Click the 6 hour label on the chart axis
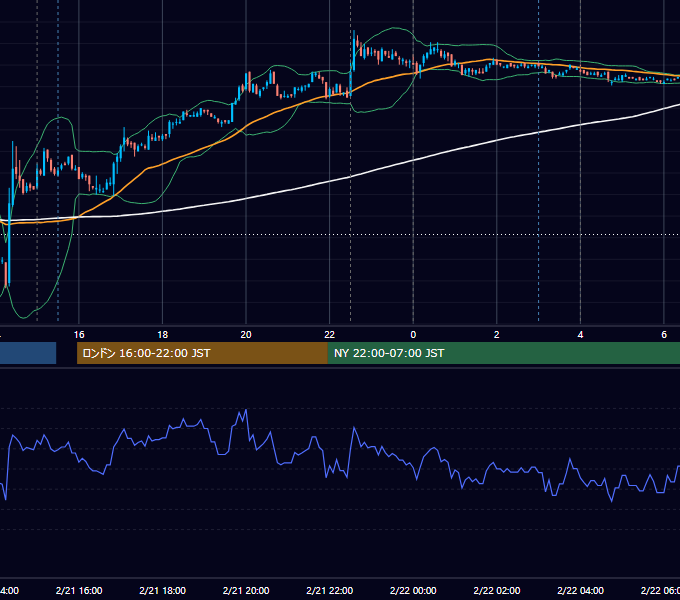Image resolution: width=680 pixels, height=600 pixels. pos(664,335)
